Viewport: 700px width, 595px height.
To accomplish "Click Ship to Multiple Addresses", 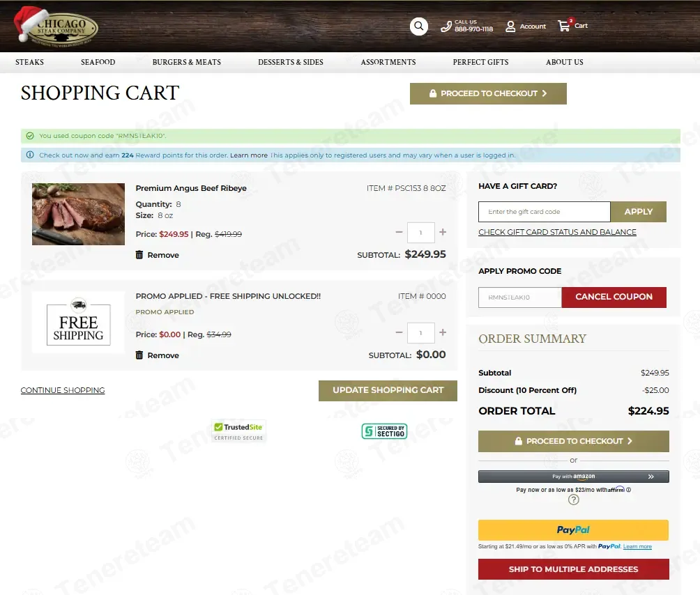I will [x=574, y=569].
